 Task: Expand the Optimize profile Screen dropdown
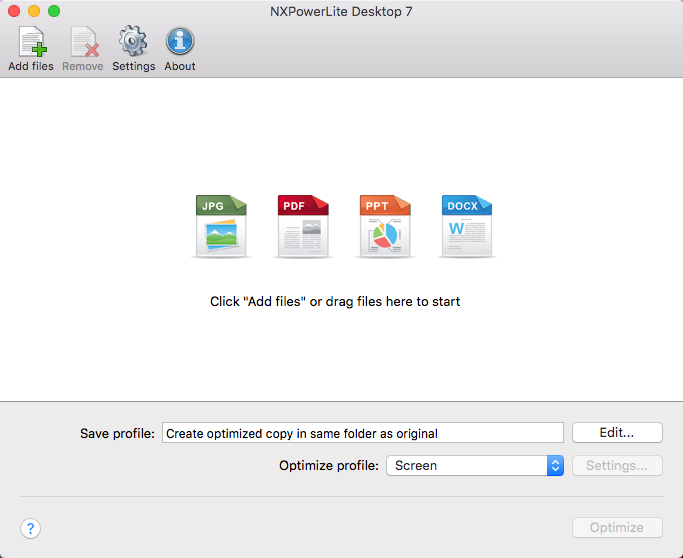click(475, 466)
